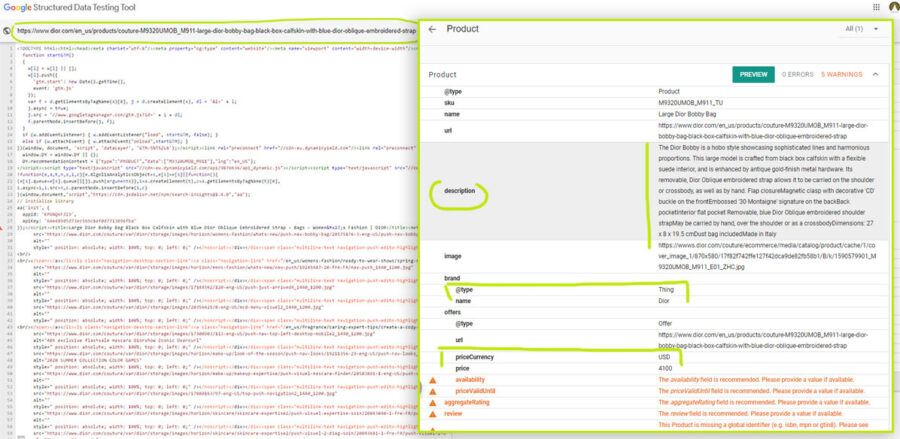The height and width of the screenshot is (439, 900).
Task: Click the availability recommended warning message
Action: [x=756, y=380]
